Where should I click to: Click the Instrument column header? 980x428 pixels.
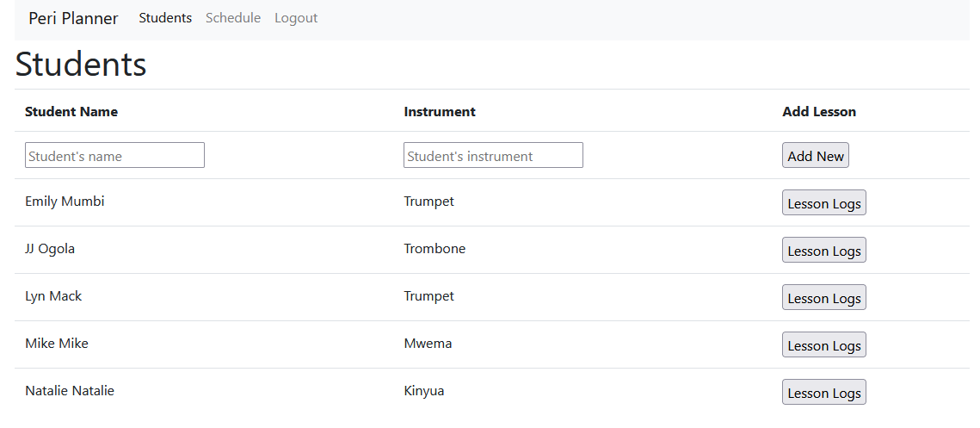tap(440, 112)
